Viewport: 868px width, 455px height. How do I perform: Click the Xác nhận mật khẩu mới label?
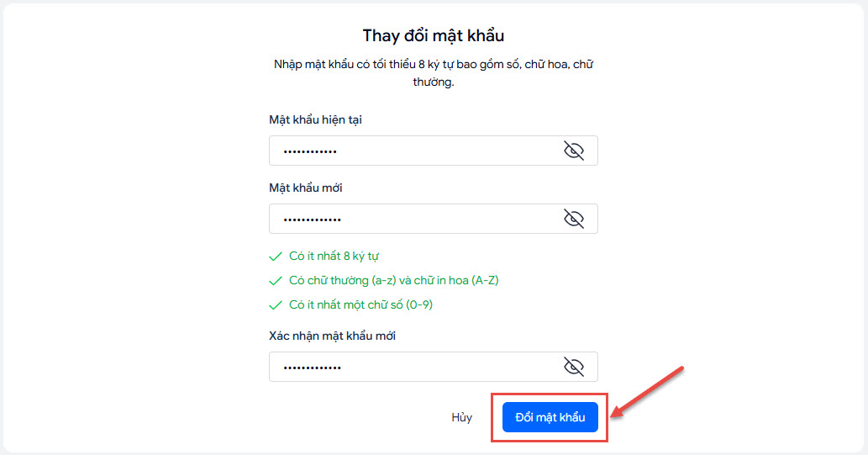coord(332,336)
